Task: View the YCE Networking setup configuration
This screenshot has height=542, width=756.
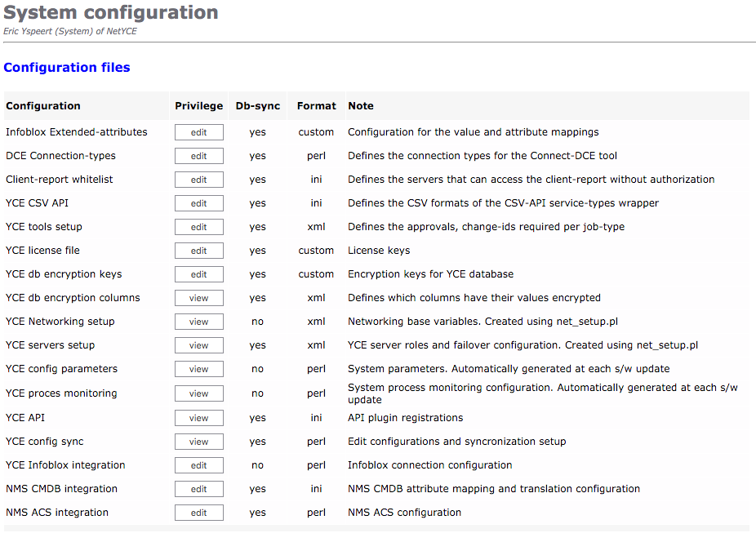Action: pyautogui.click(x=198, y=321)
